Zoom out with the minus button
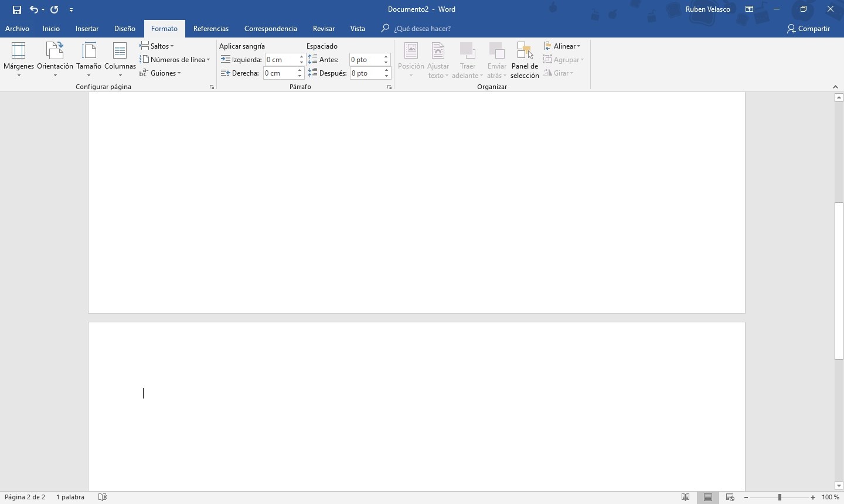The width and height of the screenshot is (844, 504). tap(746, 497)
